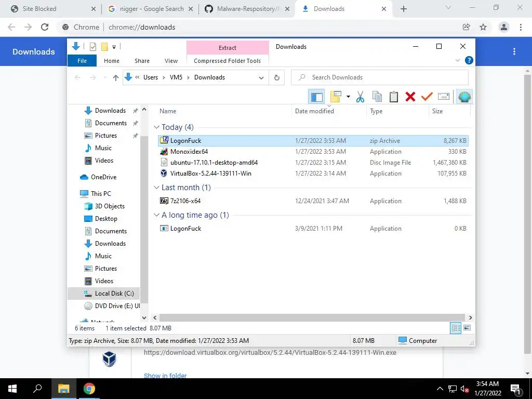This screenshot has width=532, height=399.
Task: Open Chrome tab search chevron
Action: [448, 7]
